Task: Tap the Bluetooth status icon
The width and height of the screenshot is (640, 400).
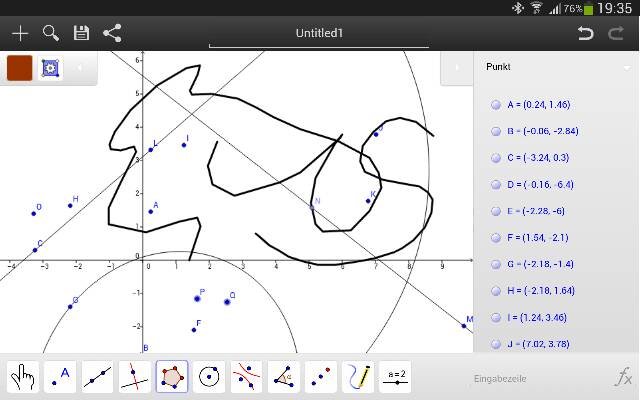Action: click(x=518, y=8)
